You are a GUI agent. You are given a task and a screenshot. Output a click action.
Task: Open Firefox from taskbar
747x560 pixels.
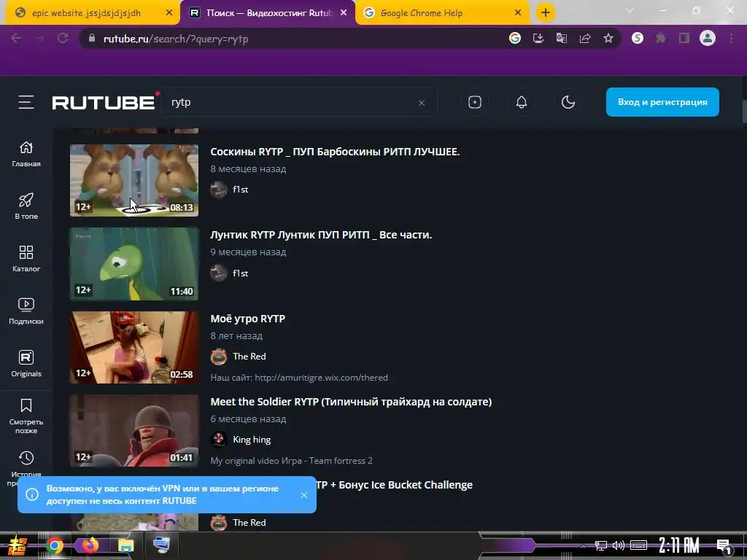[x=90, y=545]
